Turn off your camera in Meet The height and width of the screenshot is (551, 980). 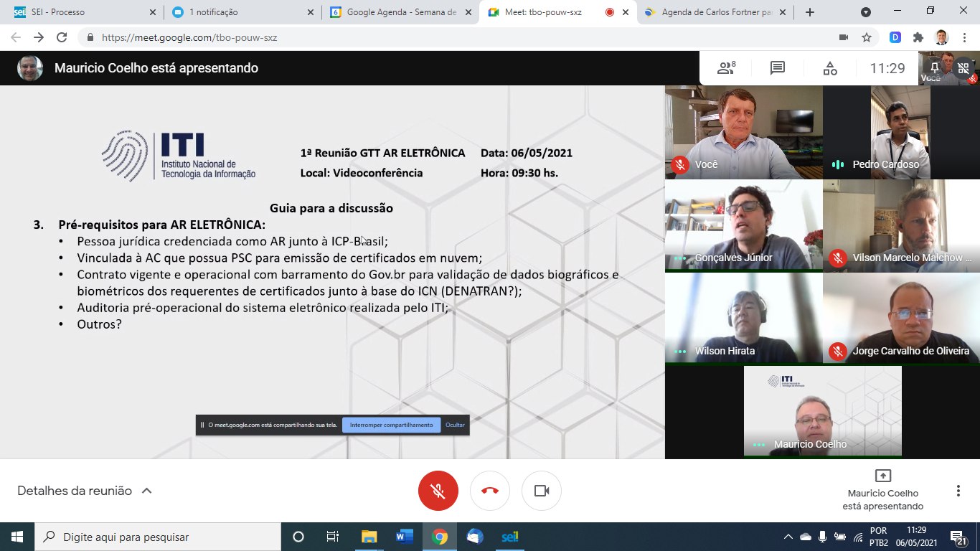(x=541, y=491)
